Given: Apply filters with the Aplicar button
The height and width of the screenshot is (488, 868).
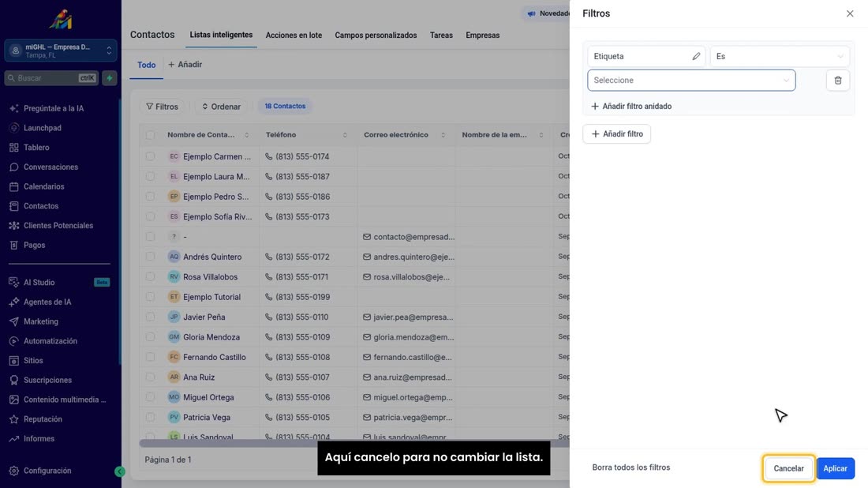Looking at the screenshot, I should tap(835, 468).
